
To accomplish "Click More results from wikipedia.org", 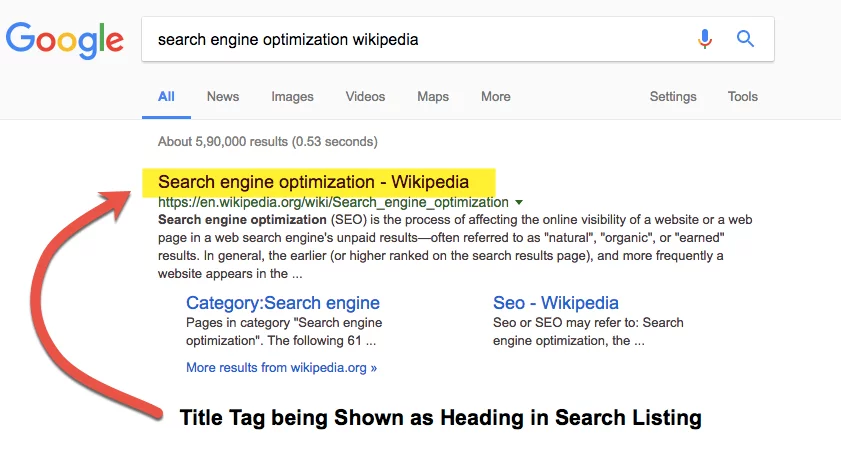I will pyautogui.click(x=281, y=368).
